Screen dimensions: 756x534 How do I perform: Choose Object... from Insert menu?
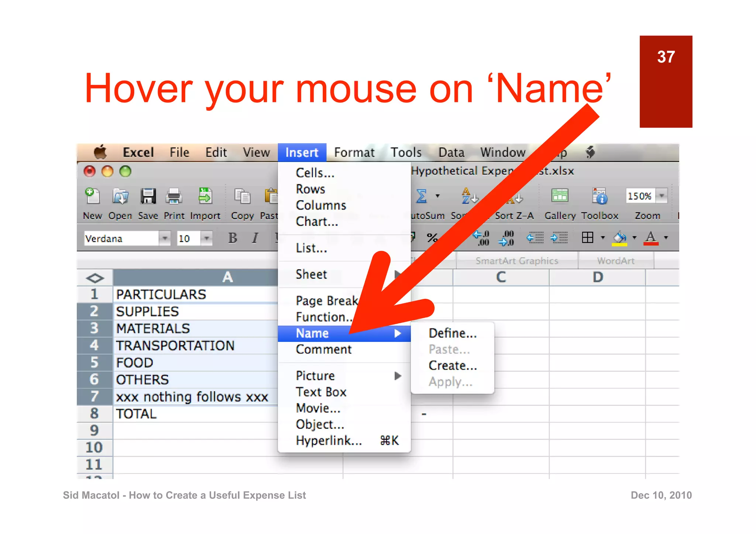pos(344,424)
